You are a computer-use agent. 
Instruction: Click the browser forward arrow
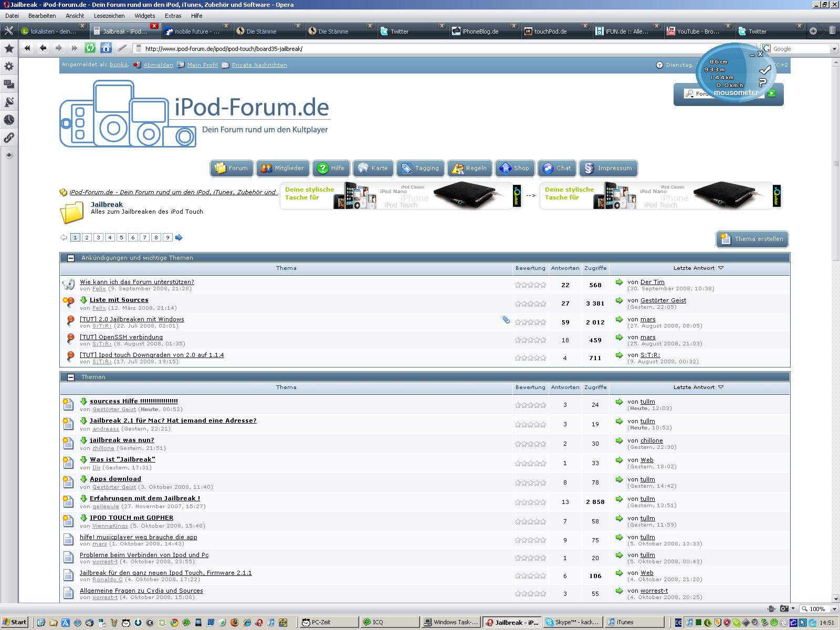point(59,48)
